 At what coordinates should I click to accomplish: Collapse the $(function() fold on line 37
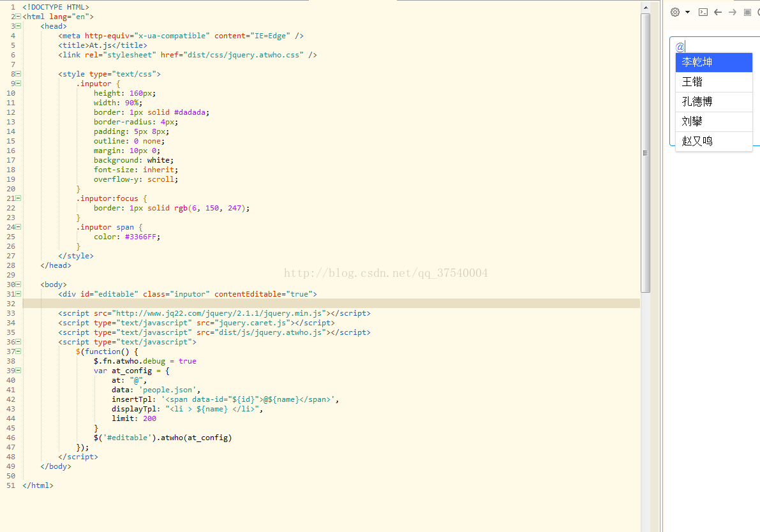(19, 351)
